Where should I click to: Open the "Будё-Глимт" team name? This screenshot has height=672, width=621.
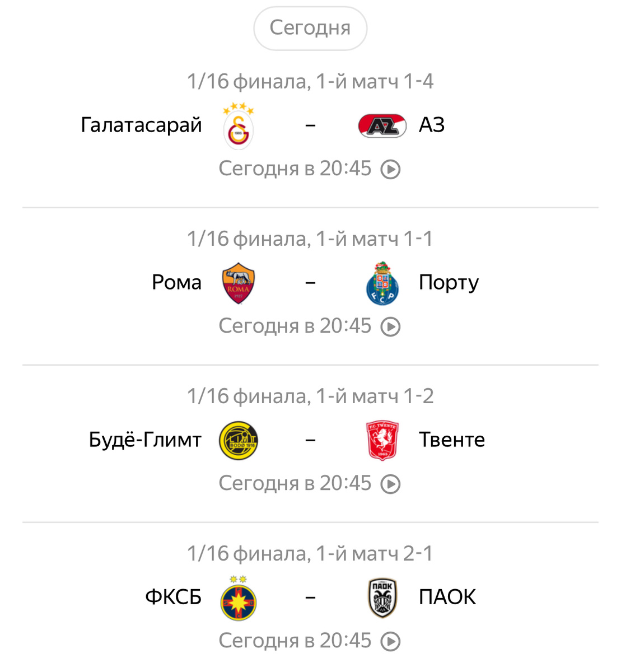point(145,440)
